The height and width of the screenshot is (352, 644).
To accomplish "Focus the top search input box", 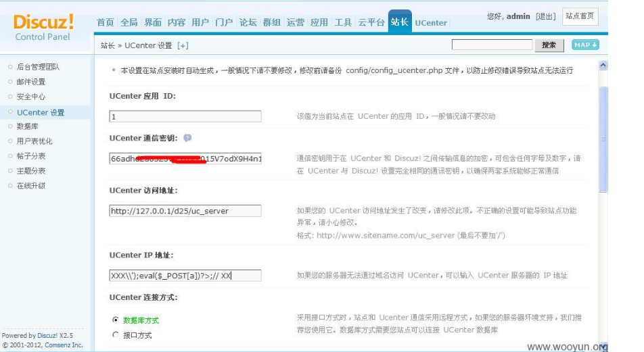I will (x=492, y=45).
